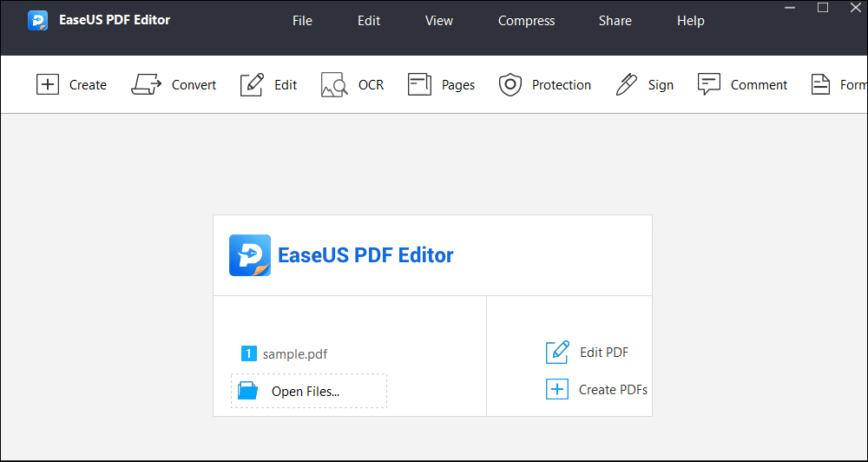Screen dimensions: 868x462
Task: Click the Comment speech bubble icon
Action: 709,85
